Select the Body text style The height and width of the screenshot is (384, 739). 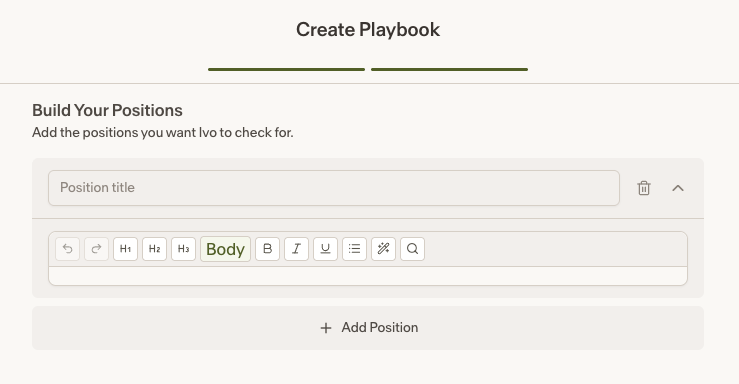(225, 249)
